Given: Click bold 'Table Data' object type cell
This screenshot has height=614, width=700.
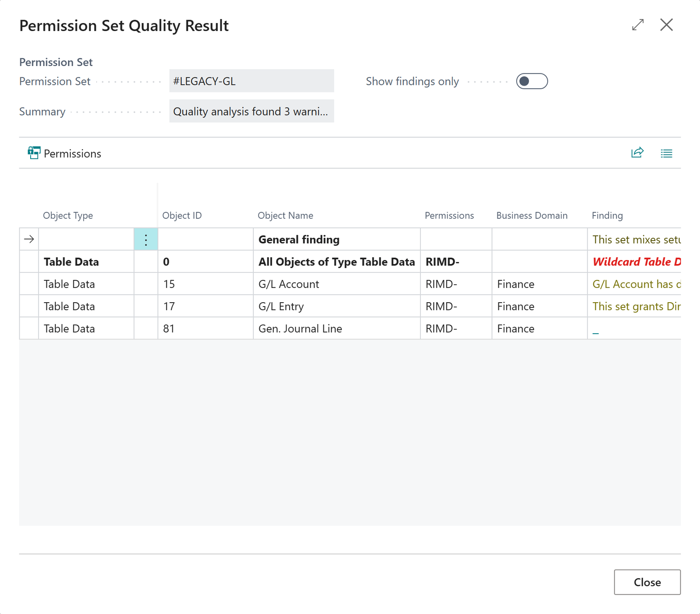Looking at the screenshot, I should (x=86, y=262).
